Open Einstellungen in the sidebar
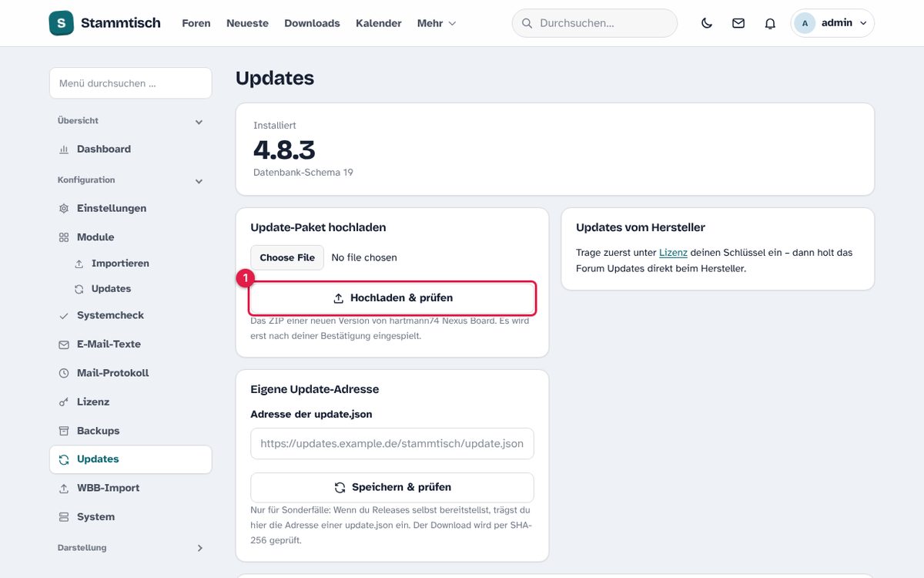This screenshot has width=924, height=578. pyautogui.click(x=130, y=209)
